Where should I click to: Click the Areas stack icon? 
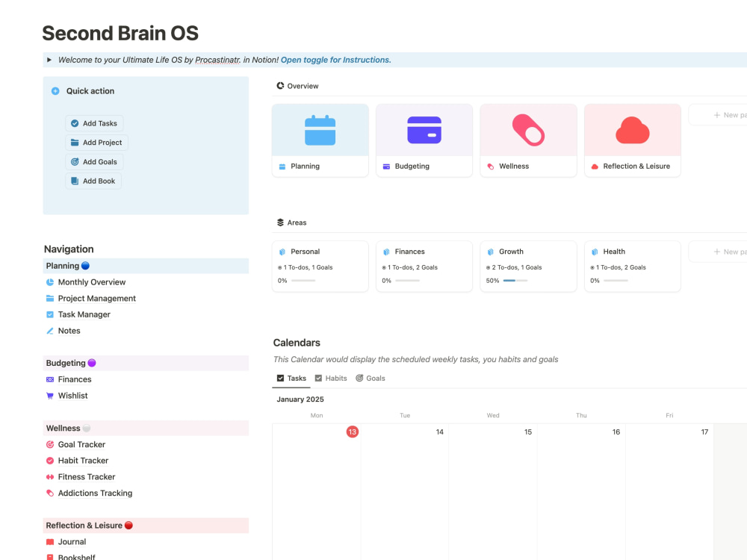pos(280,223)
